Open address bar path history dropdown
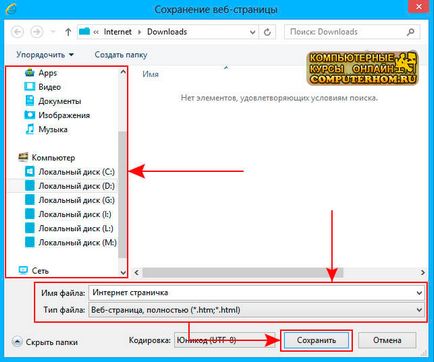 coord(253,32)
